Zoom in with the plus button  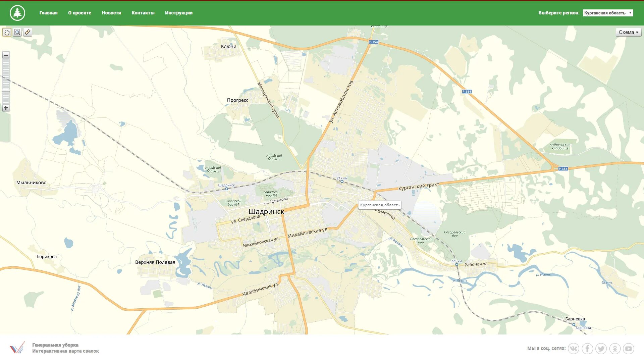click(6, 108)
